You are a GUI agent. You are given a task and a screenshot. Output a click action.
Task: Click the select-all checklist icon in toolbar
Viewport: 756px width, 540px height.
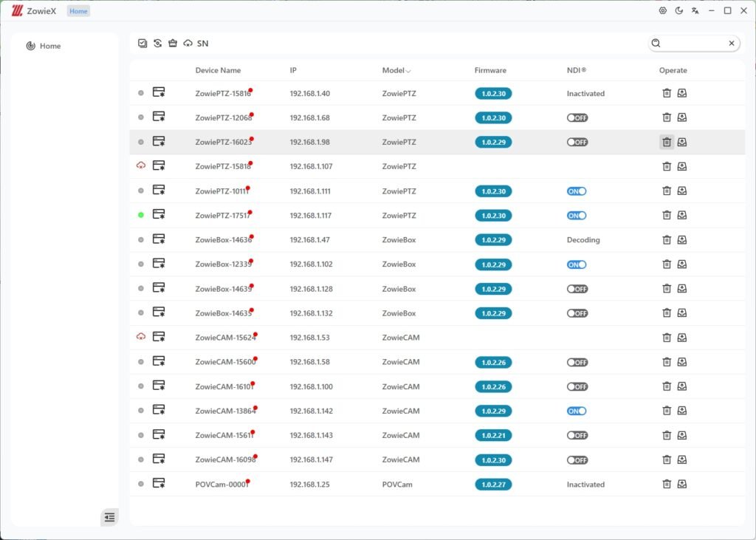click(142, 44)
